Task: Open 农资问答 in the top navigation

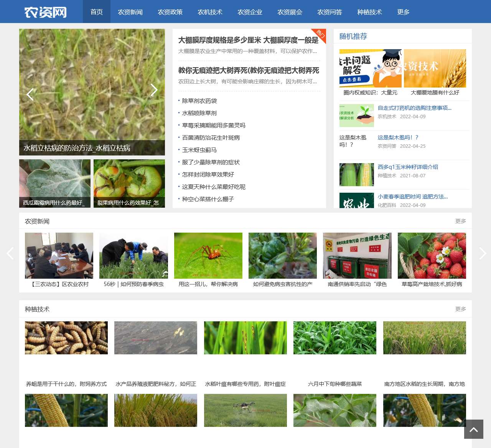Action: click(x=330, y=12)
